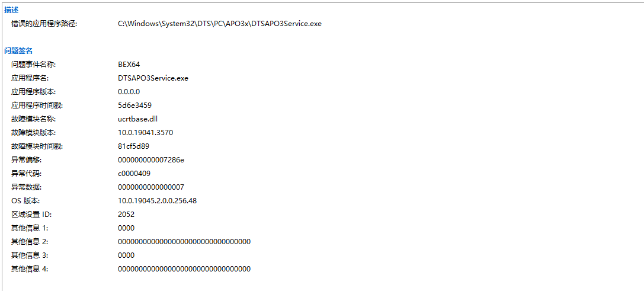Select the 应用程序名 value DTSAPO3Service.exe
644x291 pixels.
pos(153,78)
